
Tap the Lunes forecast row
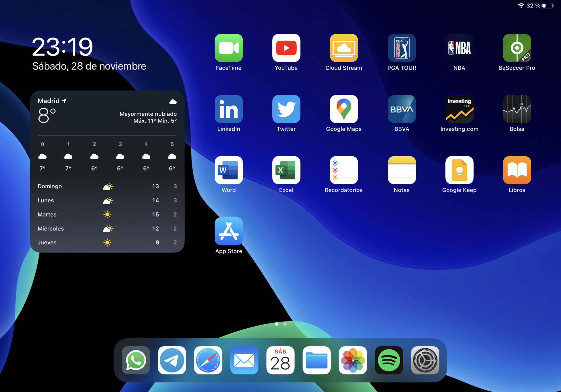(x=107, y=200)
